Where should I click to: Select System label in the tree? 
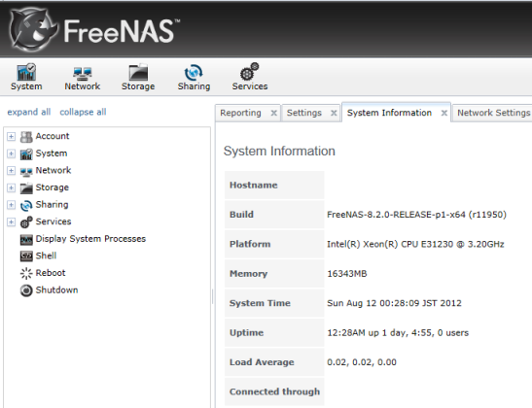click(x=52, y=153)
